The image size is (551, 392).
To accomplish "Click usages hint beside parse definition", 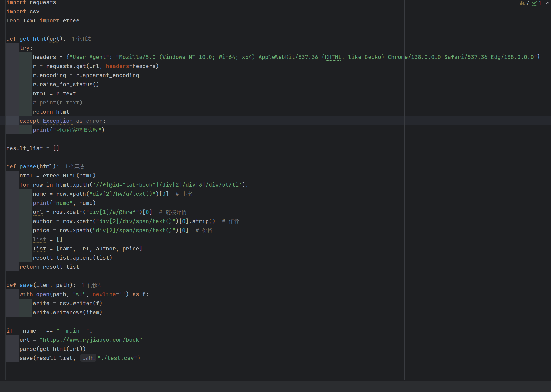I will tap(75, 167).
